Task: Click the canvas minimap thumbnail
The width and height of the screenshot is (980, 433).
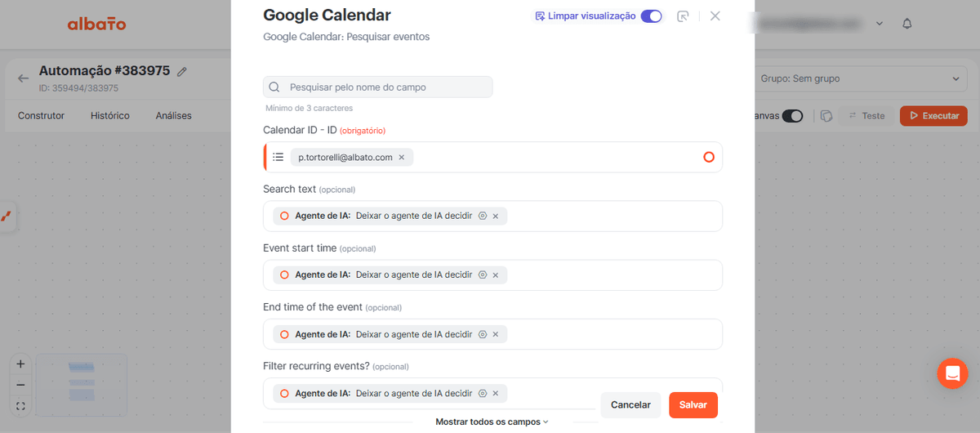Action: point(82,384)
